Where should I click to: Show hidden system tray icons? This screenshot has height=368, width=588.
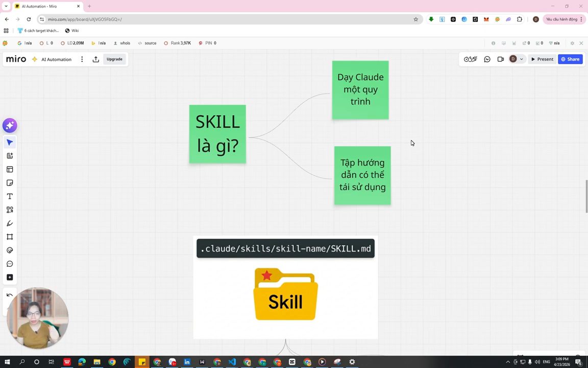point(508,362)
